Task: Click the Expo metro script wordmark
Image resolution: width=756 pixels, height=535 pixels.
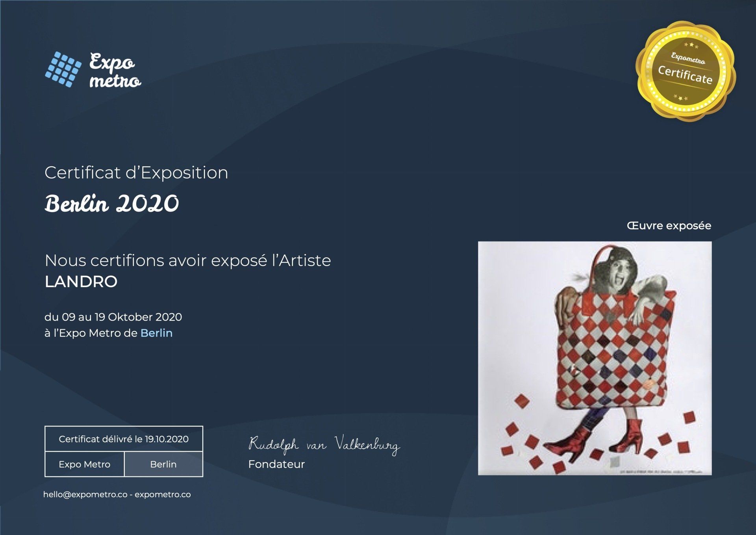Action: (114, 71)
